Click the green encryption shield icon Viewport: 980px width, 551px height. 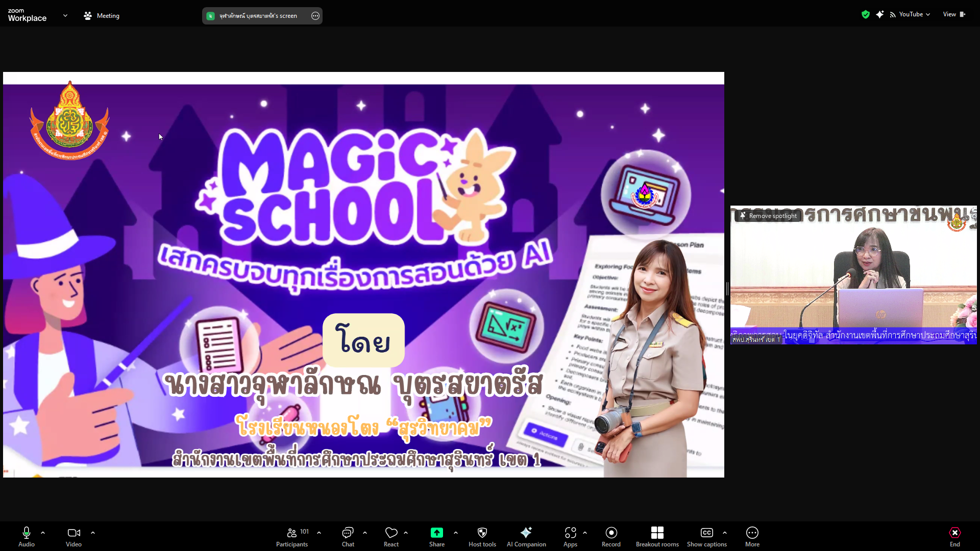(x=865, y=14)
